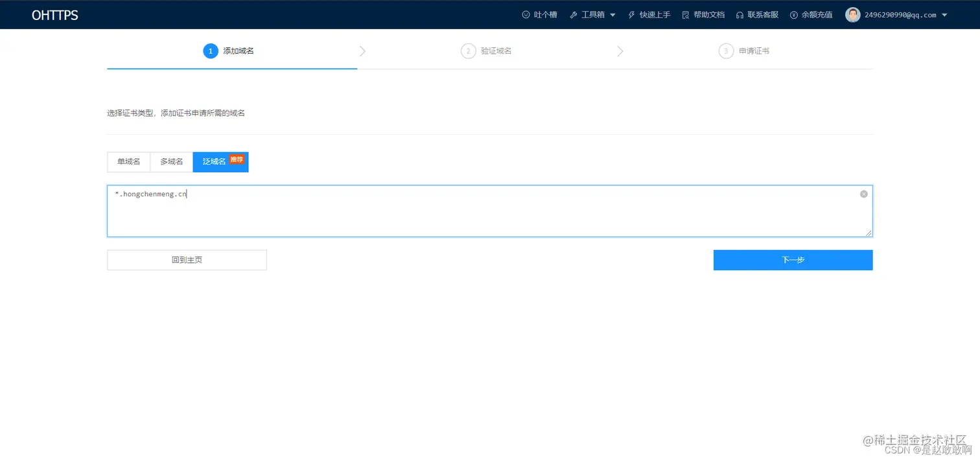980x460 pixels.
Task: Expand the 工具箱 dropdown arrow
Action: 612,15
